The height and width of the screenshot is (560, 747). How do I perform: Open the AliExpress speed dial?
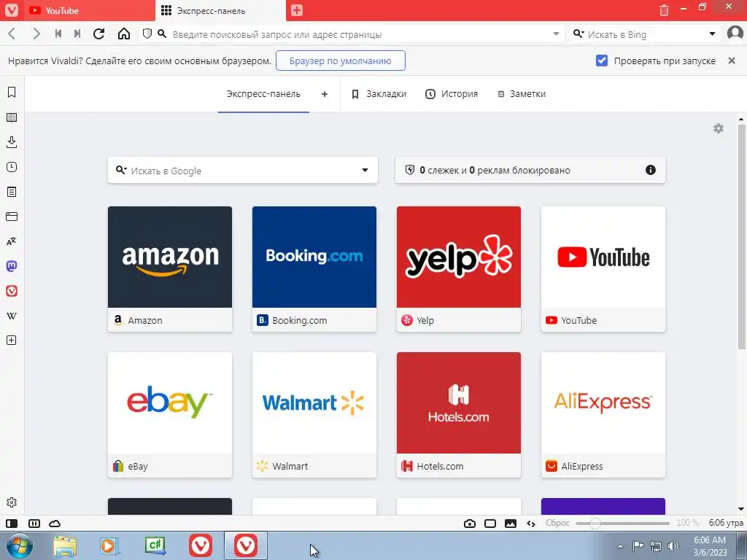(603, 415)
